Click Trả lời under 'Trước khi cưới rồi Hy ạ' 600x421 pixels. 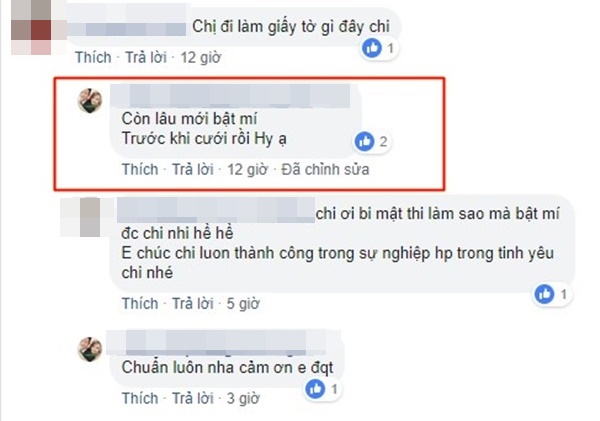(x=193, y=169)
